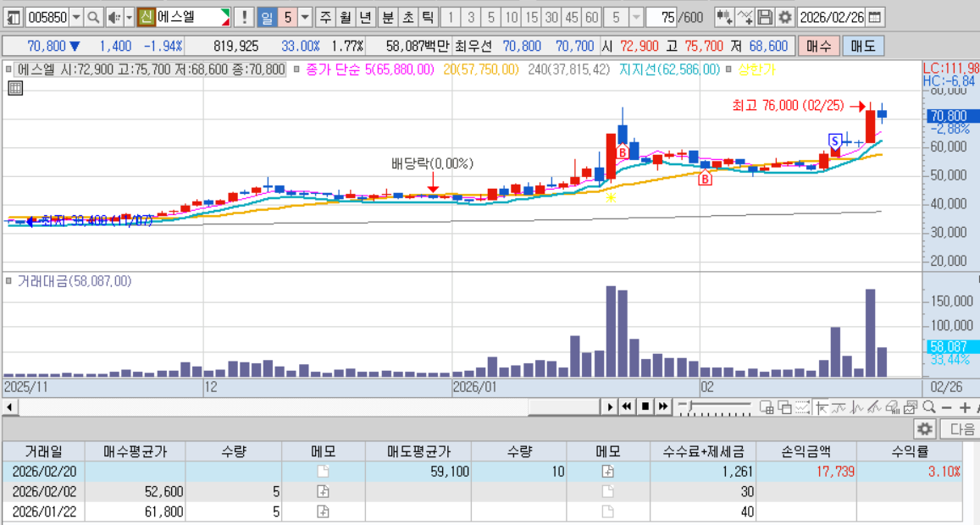Click the red B buy marker near 02
This screenshot has height=525, width=980.
[705, 180]
